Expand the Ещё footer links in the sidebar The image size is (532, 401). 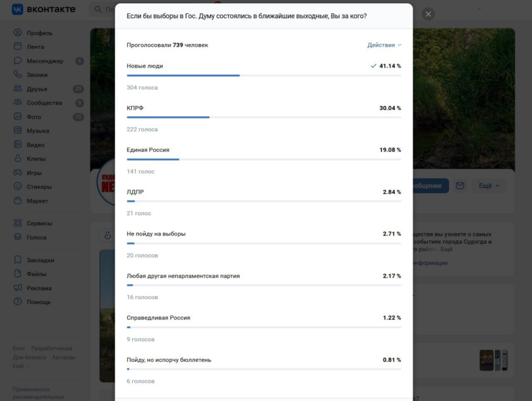pos(21,366)
